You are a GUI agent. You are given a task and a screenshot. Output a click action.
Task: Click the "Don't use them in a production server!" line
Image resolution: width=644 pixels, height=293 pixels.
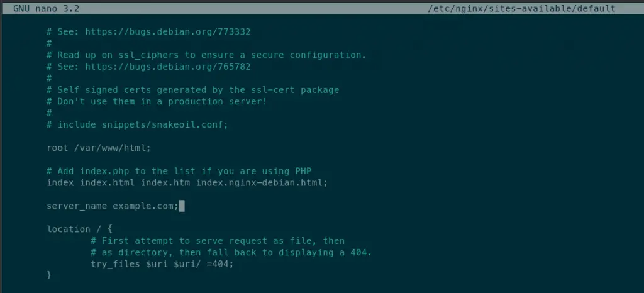pos(157,101)
